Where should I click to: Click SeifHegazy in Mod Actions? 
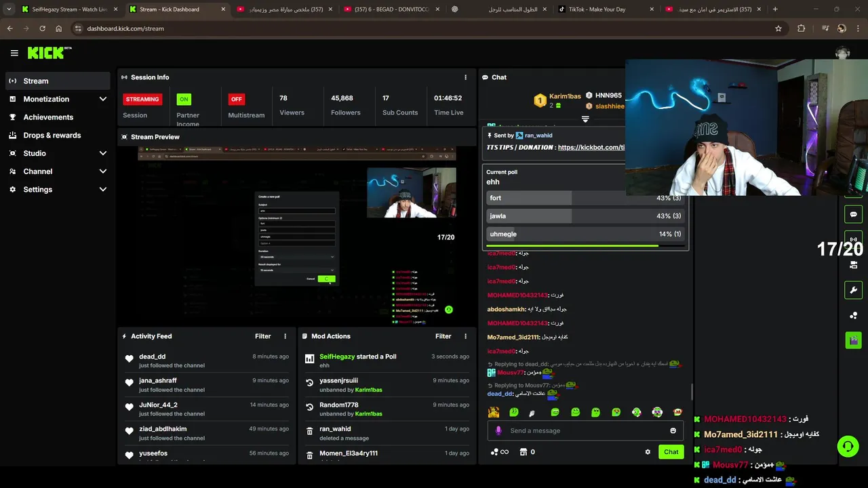pos(337,357)
